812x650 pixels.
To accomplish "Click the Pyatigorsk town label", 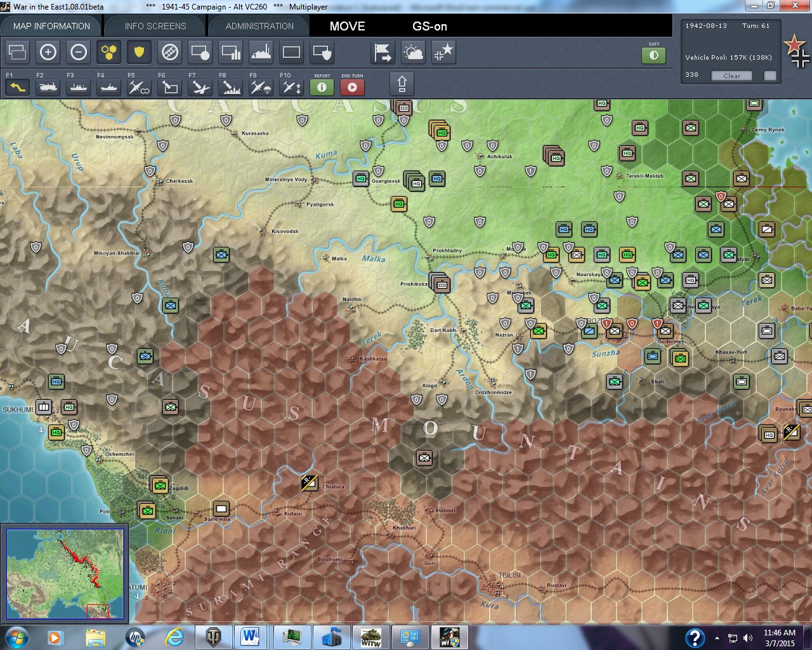I will click(320, 204).
